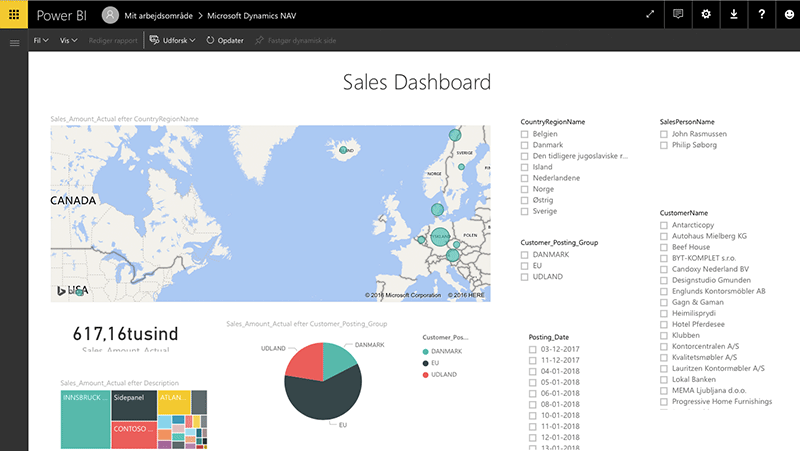Click the Udforsk explore icon

[x=154, y=40]
